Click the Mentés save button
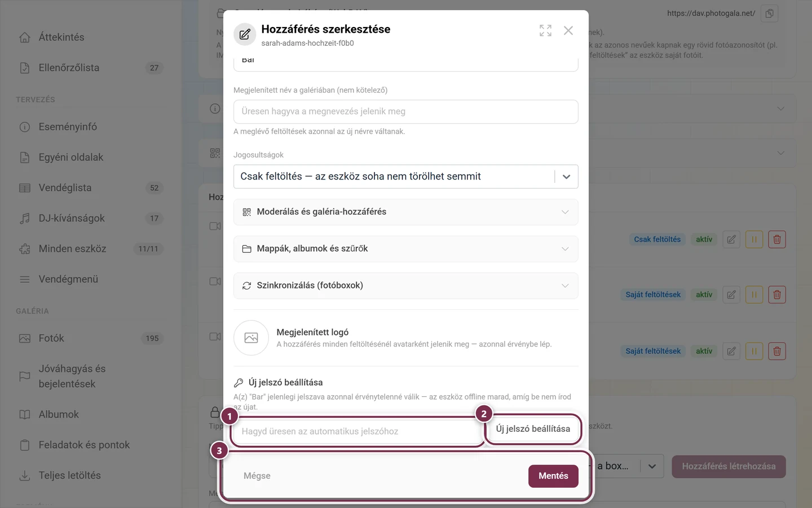 point(553,476)
